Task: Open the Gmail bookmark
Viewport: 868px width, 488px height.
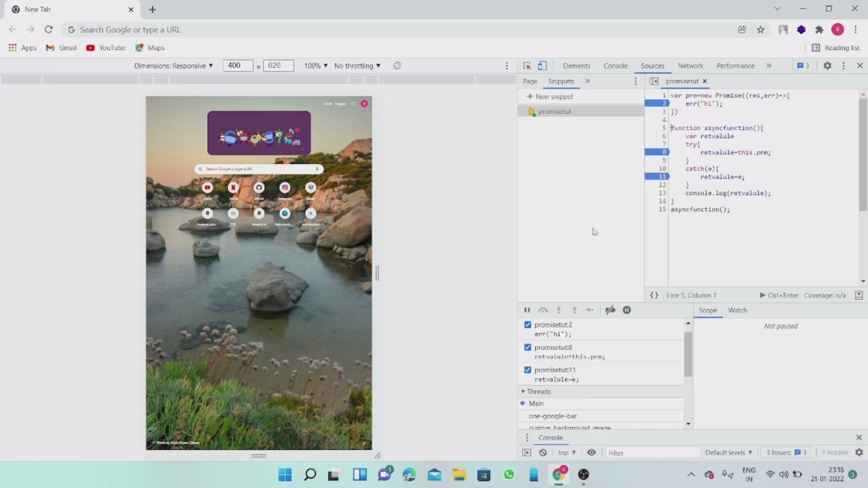Action: tap(61, 48)
